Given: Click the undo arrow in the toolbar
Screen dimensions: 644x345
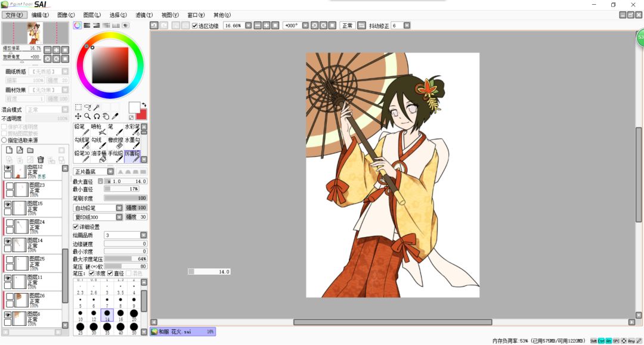Looking at the screenshot, I should coord(154,26).
